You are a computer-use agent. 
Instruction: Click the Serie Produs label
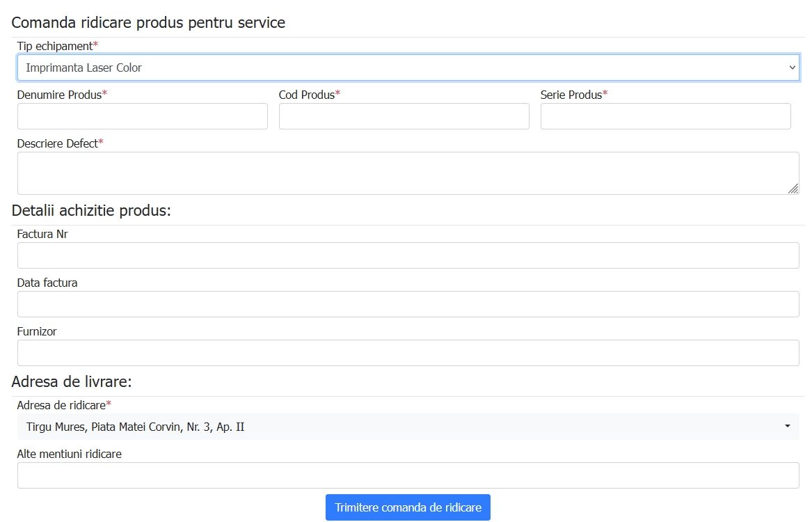coord(571,95)
